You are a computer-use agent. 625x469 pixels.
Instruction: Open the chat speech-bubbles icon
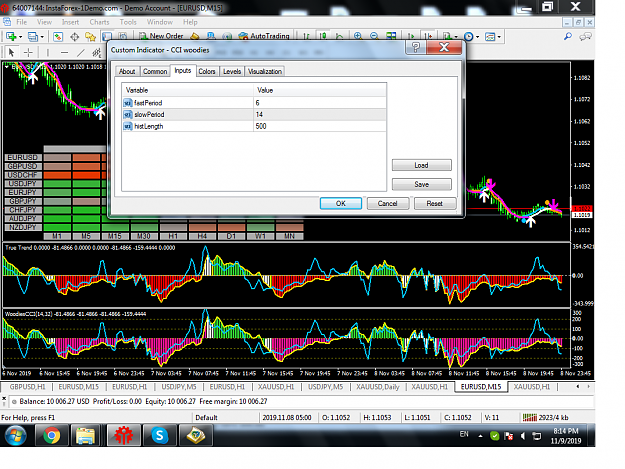pyautogui.click(x=585, y=37)
